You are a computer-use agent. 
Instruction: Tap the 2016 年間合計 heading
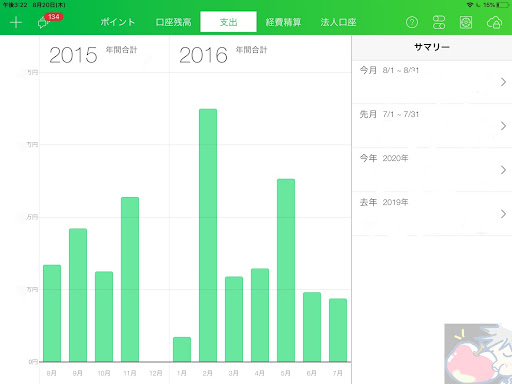point(223,55)
